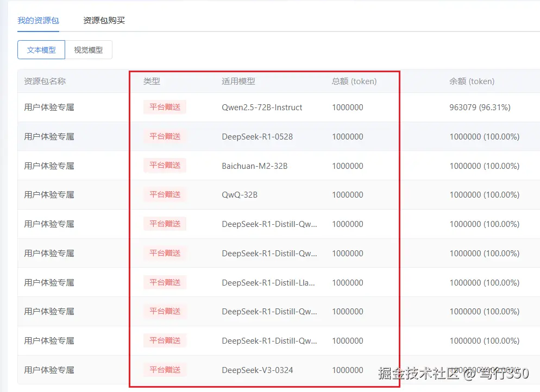
Task: Click 平台赠送 tag in the QwQ-32B row
Action: point(165,194)
